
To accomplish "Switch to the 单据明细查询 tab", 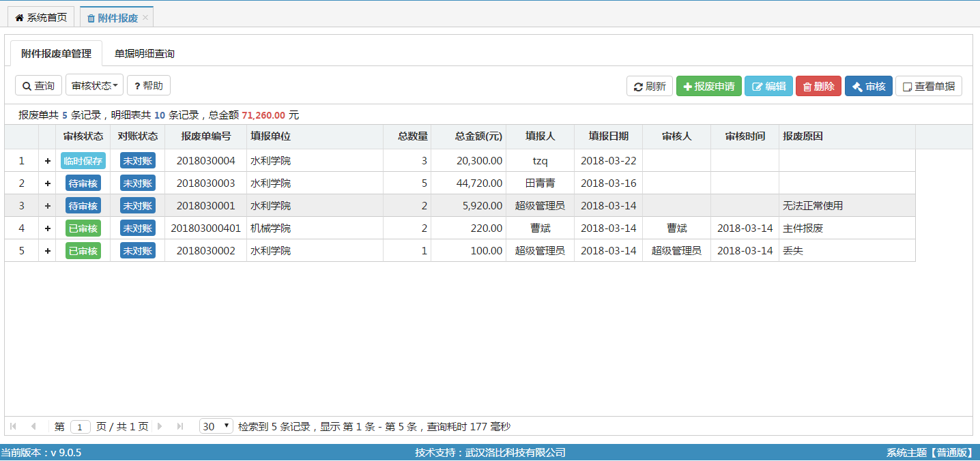I will 144,54.
